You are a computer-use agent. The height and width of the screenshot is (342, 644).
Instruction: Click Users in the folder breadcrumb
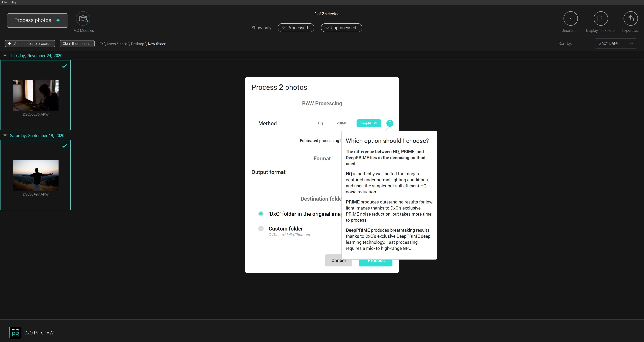click(x=111, y=44)
